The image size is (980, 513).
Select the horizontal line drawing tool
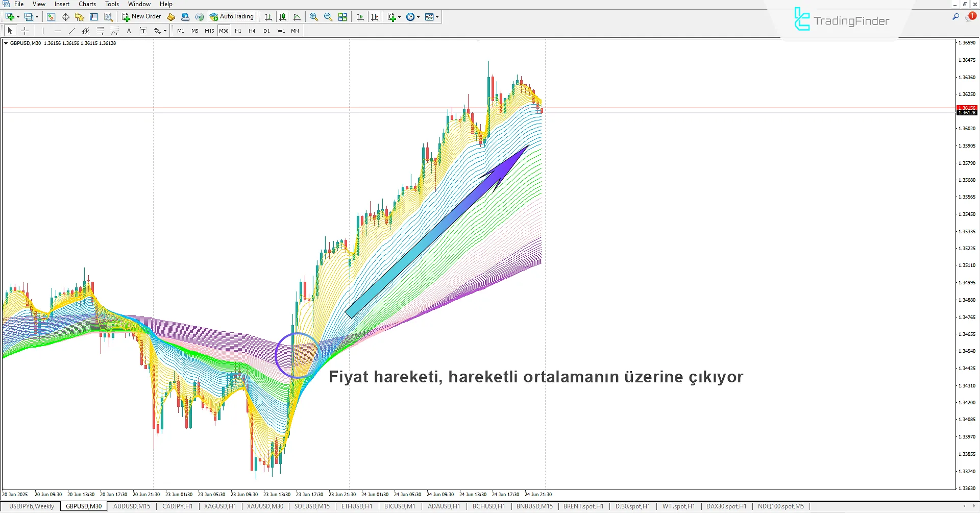coord(57,31)
